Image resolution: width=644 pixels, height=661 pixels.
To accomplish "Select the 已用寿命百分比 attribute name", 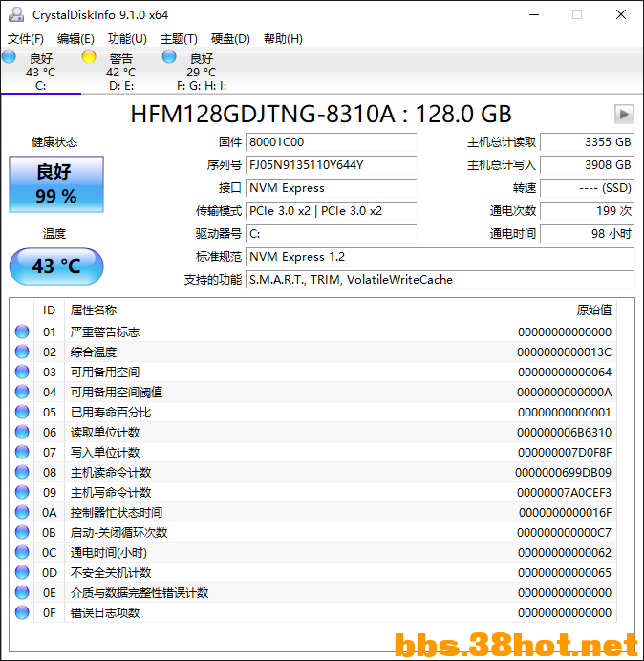I will point(111,413).
